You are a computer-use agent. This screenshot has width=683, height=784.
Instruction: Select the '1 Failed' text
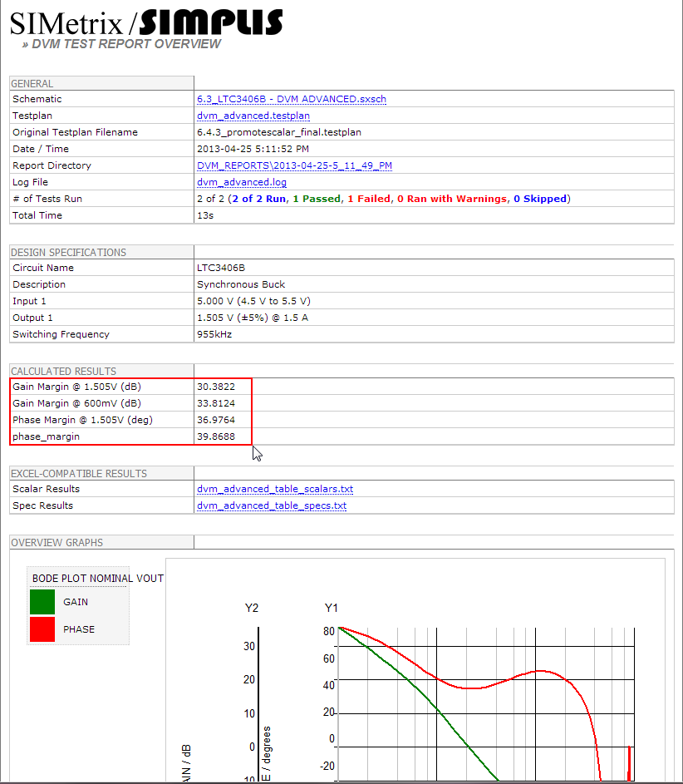[369, 199]
